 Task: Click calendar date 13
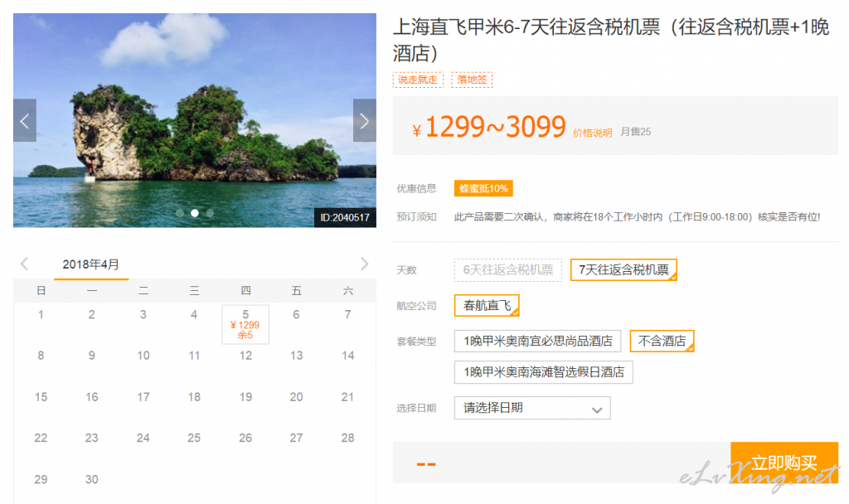pos(296,356)
